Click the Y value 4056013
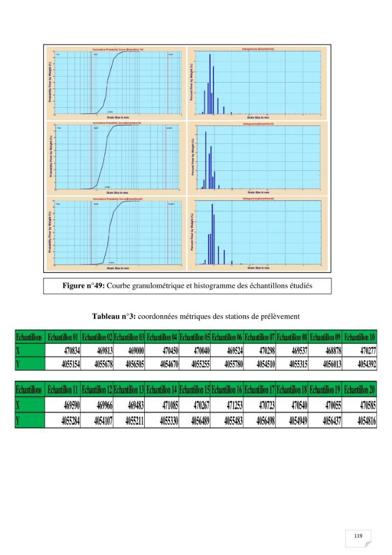 point(332,364)
